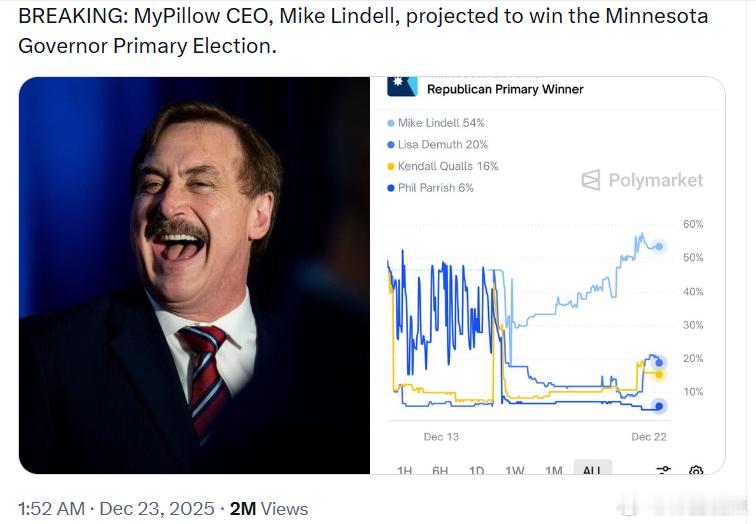Click the Kendall Qualls 16% legend label
Viewport: 756px width, 524px height.
point(448,166)
